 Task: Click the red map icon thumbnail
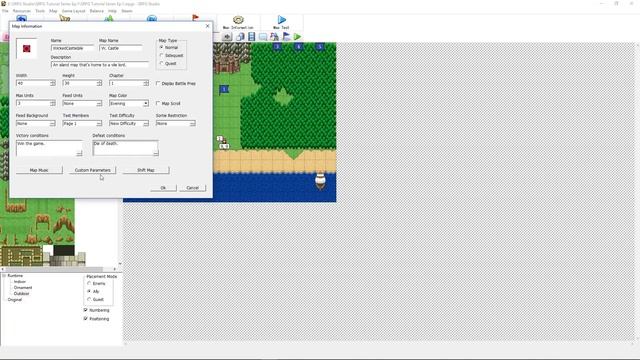pos(27,49)
